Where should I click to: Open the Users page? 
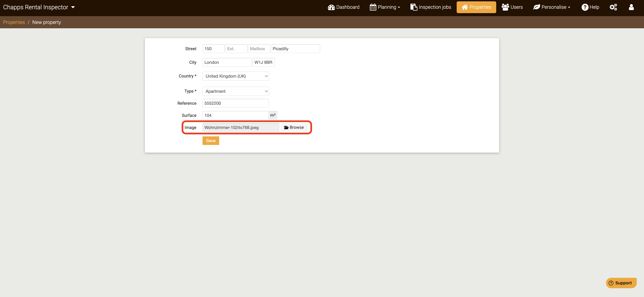[x=512, y=7]
